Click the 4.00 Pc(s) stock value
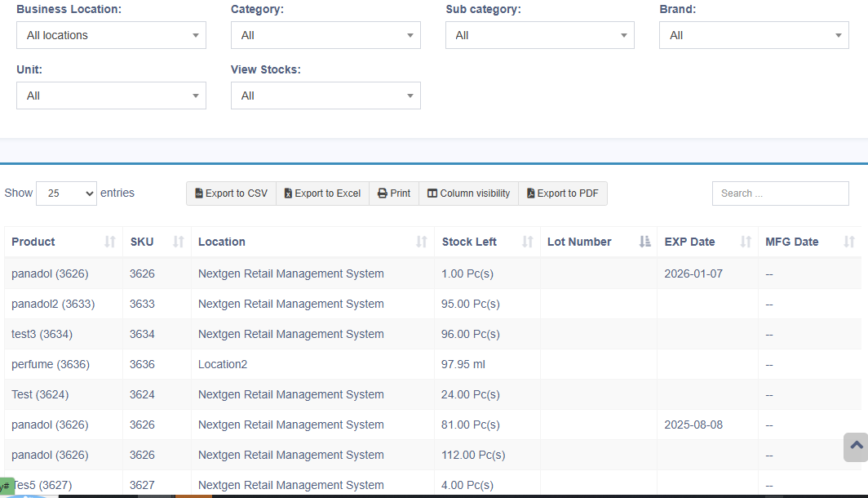This screenshot has width=868, height=498. point(467,485)
